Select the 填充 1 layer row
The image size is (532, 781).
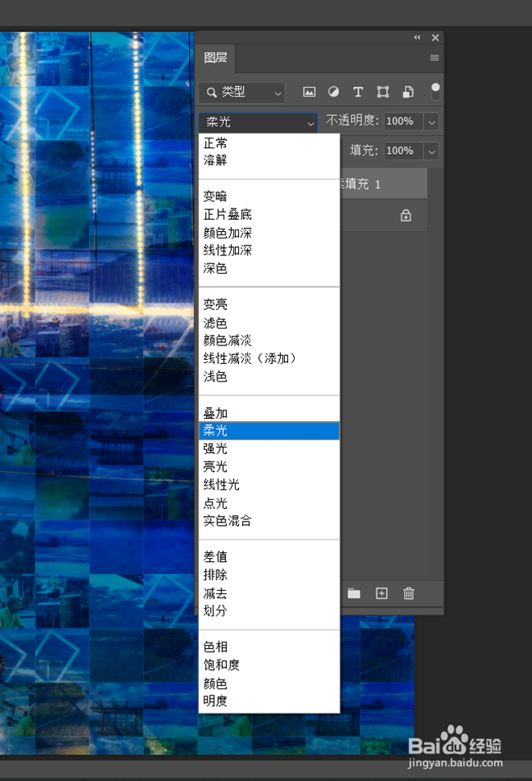(x=383, y=184)
